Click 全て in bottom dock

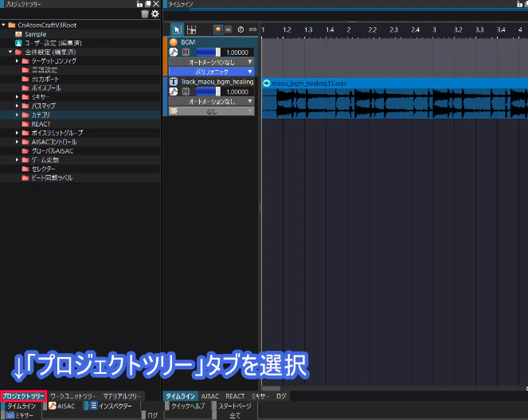tap(235, 415)
